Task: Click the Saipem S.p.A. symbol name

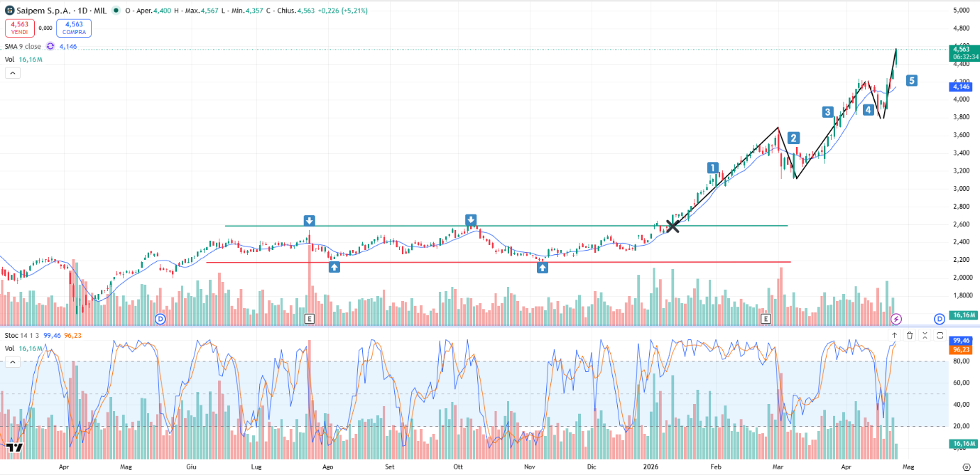Action: coord(43,11)
